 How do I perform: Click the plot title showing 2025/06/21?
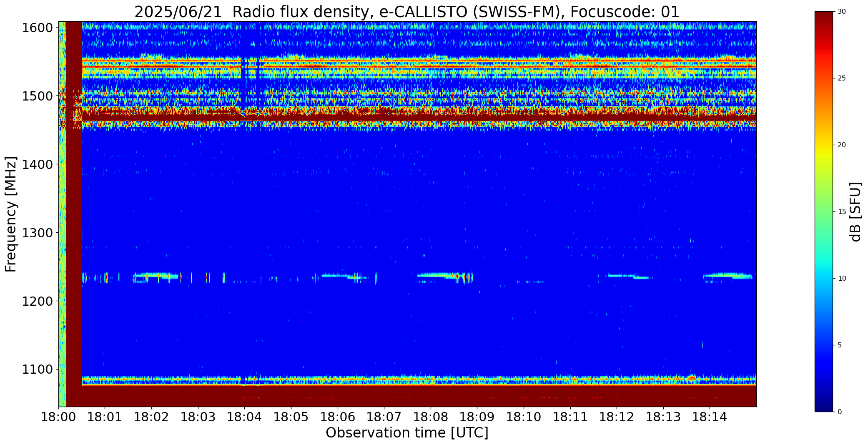click(x=407, y=12)
